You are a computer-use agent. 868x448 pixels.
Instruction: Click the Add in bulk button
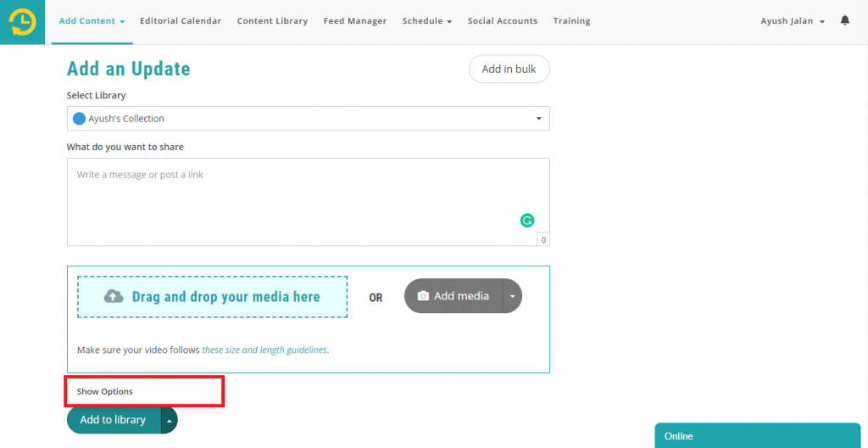[x=509, y=70]
